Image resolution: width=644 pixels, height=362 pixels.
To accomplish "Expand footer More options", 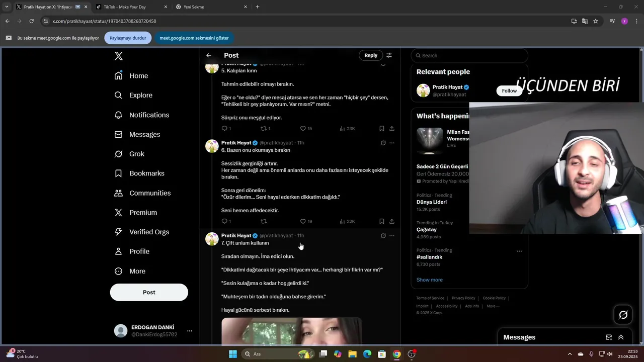I will pyautogui.click(x=493, y=306).
